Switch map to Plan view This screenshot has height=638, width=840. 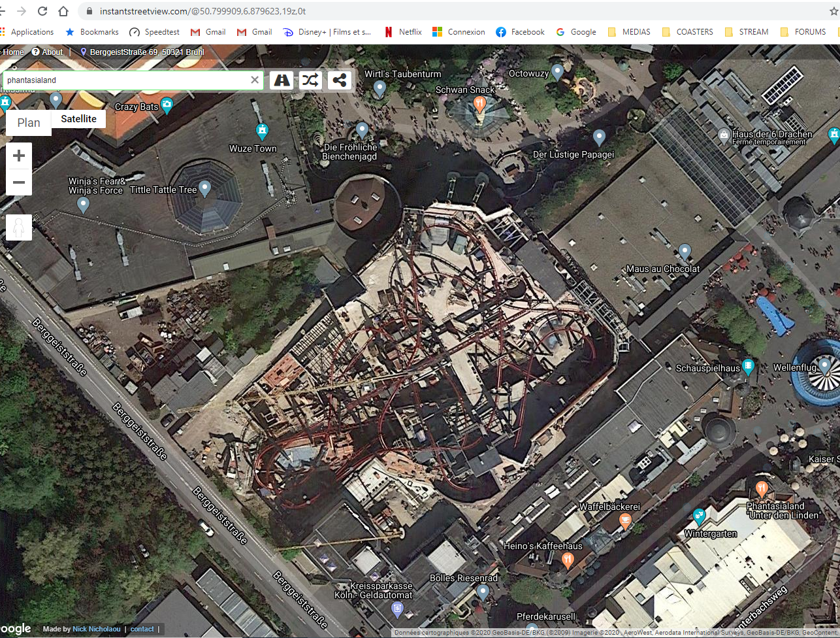pyautogui.click(x=29, y=123)
